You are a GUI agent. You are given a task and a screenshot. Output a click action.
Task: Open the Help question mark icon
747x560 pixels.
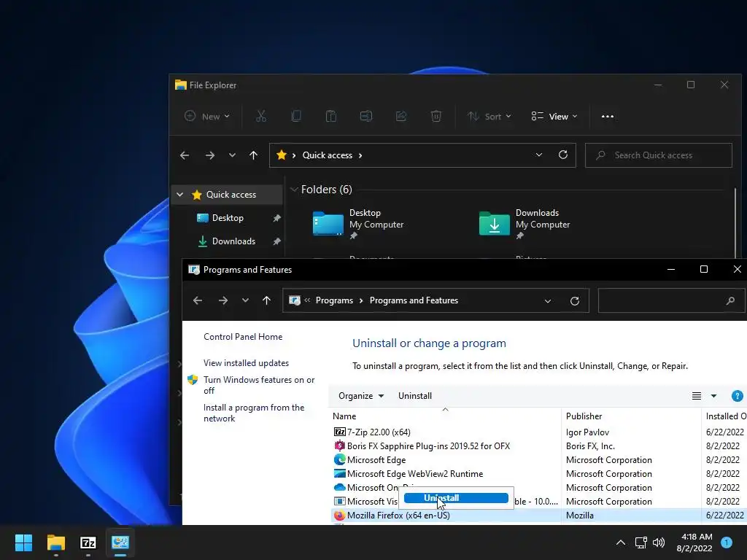click(x=737, y=396)
